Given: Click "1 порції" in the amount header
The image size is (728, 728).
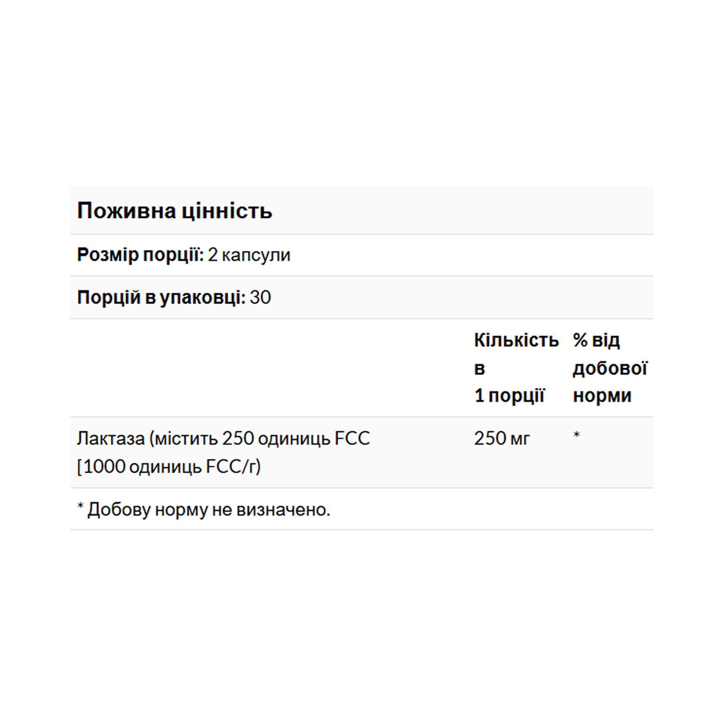Looking at the screenshot, I should point(509,395).
